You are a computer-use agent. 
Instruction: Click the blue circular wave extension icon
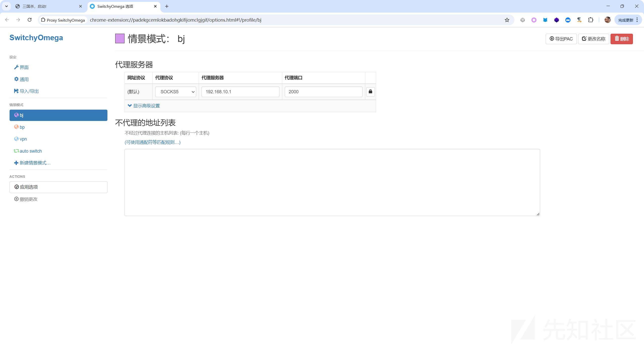point(568,20)
